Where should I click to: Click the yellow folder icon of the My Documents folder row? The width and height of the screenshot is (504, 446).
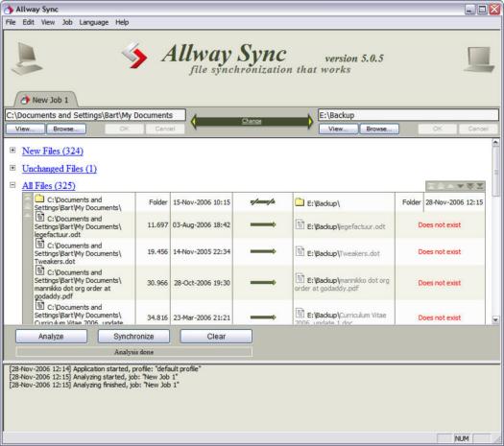tap(39, 199)
